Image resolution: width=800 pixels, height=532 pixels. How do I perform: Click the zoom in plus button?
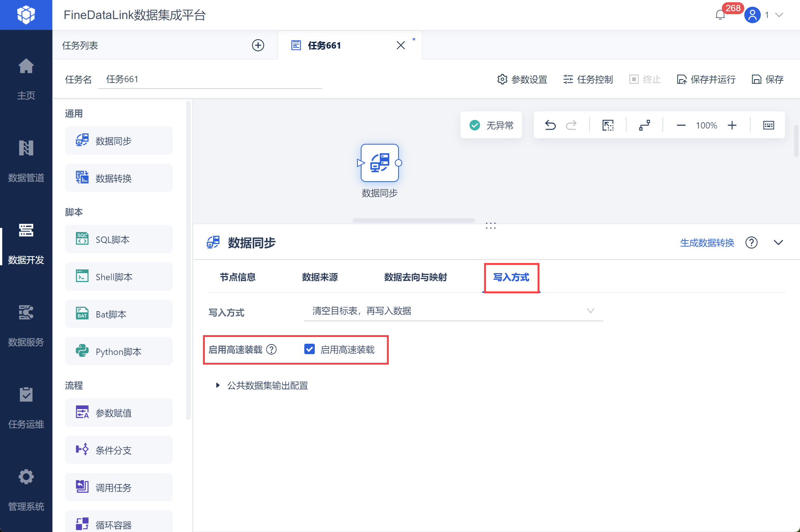tap(732, 125)
